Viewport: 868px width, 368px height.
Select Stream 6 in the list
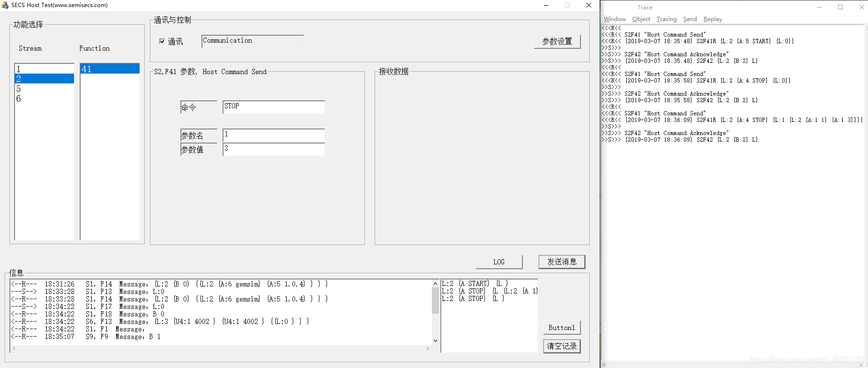[45, 98]
